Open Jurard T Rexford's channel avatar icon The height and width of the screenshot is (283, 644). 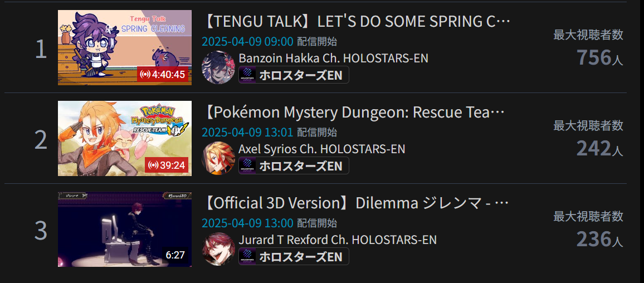218,249
